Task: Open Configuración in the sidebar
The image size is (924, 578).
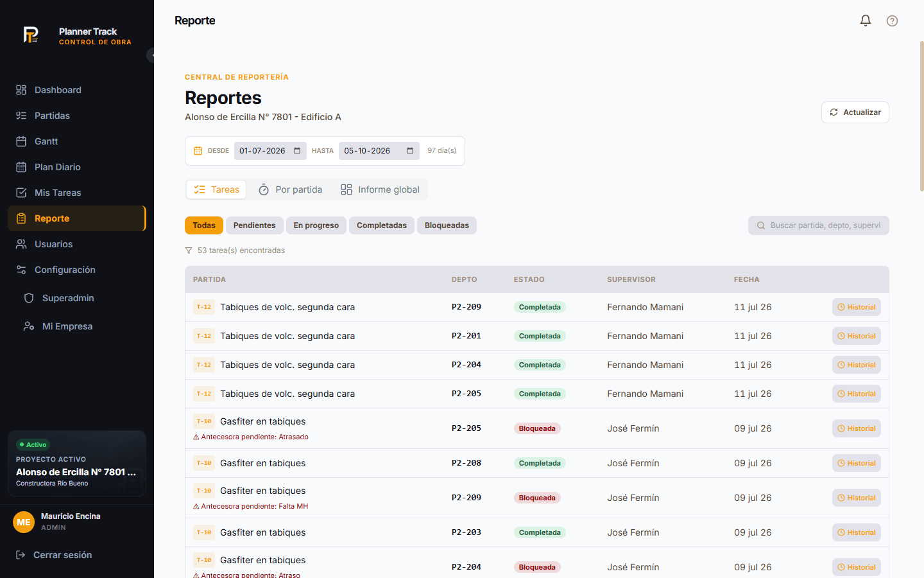Action: click(77, 270)
